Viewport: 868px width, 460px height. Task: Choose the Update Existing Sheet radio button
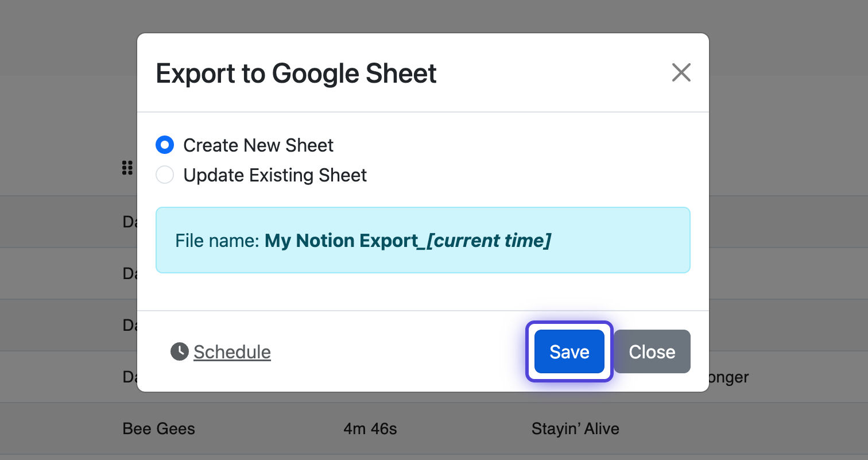point(165,175)
